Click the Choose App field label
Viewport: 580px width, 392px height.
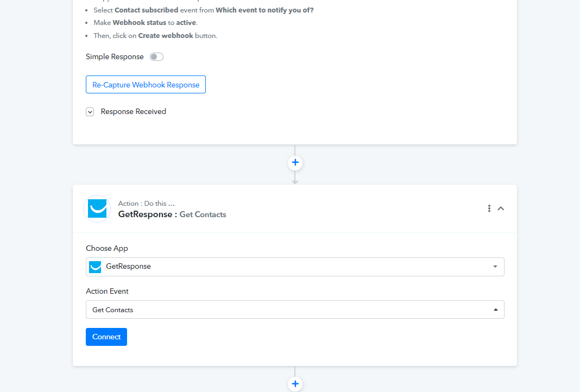(107, 248)
